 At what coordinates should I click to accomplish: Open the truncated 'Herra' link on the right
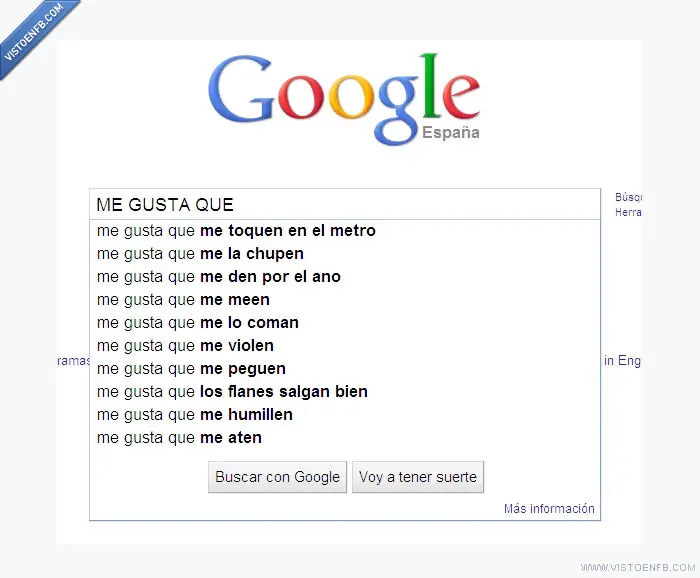tap(628, 212)
